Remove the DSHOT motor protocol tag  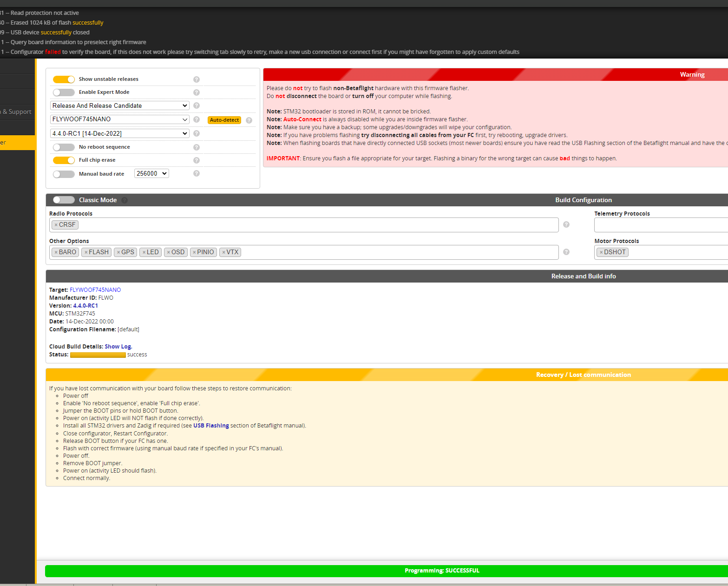coord(601,252)
